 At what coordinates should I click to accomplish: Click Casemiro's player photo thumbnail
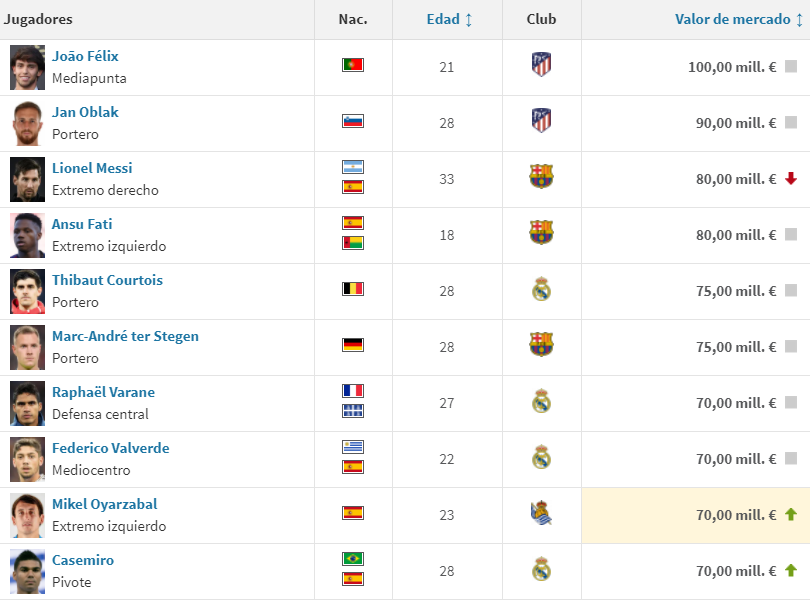pos(27,571)
